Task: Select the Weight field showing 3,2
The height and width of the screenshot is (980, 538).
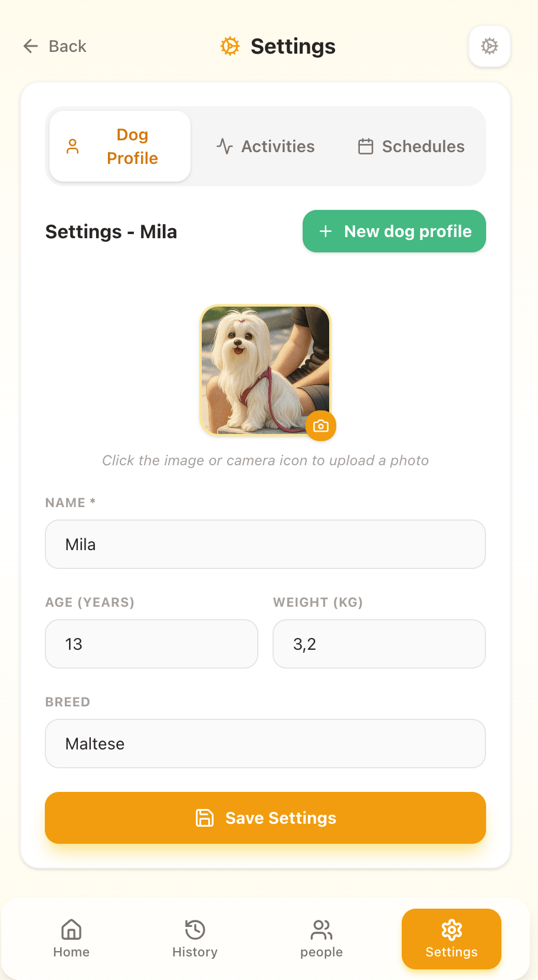Action: click(x=379, y=644)
